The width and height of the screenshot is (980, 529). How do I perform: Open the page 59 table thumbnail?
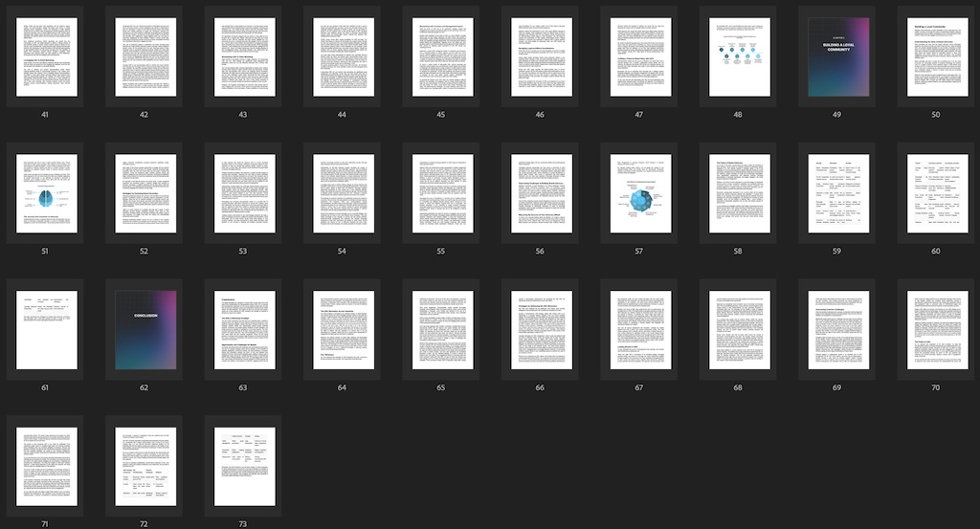(x=838, y=193)
